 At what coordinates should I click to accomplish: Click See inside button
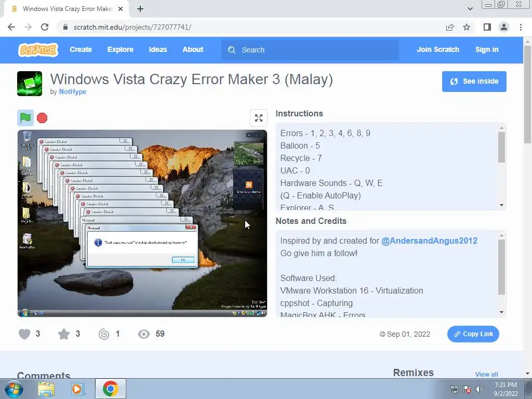pos(474,82)
